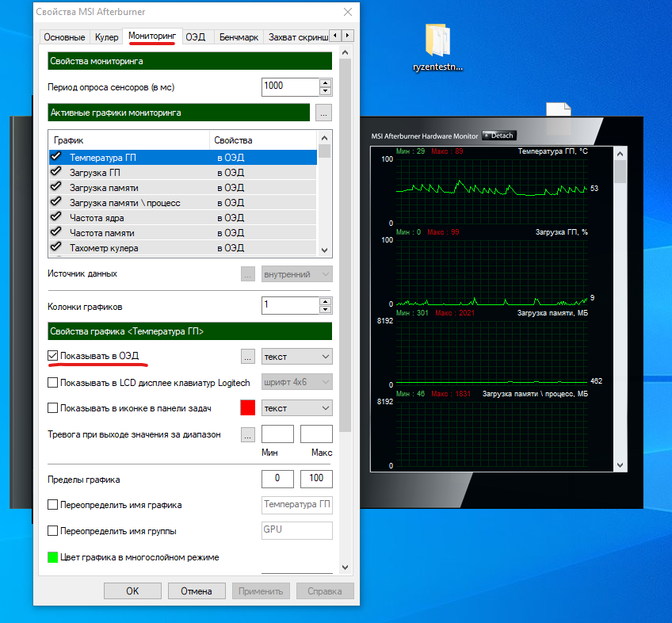Toggle checkmark for Загрузка ГП graph

click(x=56, y=172)
